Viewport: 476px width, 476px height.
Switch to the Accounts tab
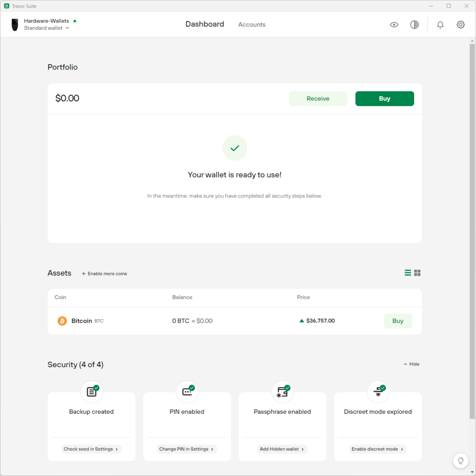pyautogui.click(x=251, y=25)
